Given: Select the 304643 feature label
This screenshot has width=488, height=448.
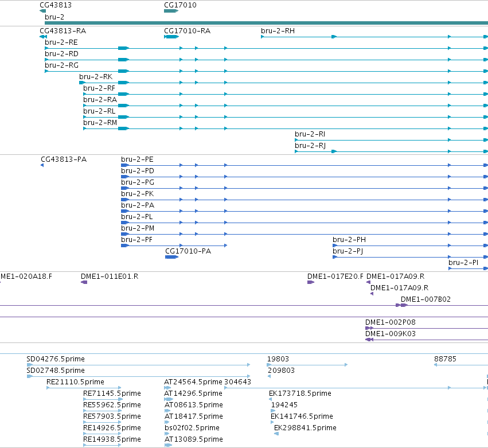Looking at the screenshot, I should [238, 382].
